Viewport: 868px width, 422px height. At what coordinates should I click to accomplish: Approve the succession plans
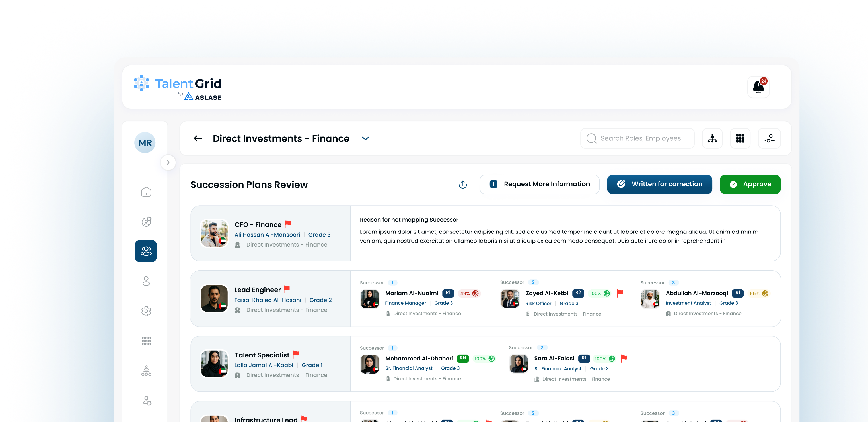(x=750, y=184)
